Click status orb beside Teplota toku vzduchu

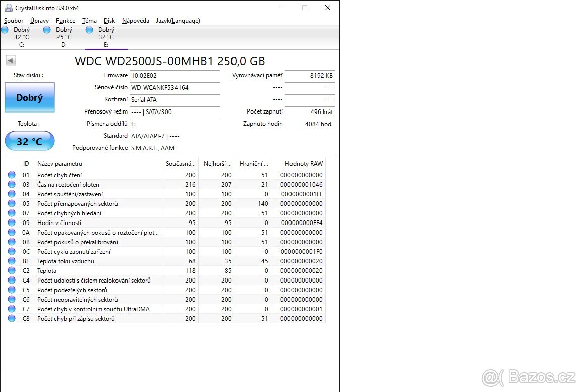[12, 261]
